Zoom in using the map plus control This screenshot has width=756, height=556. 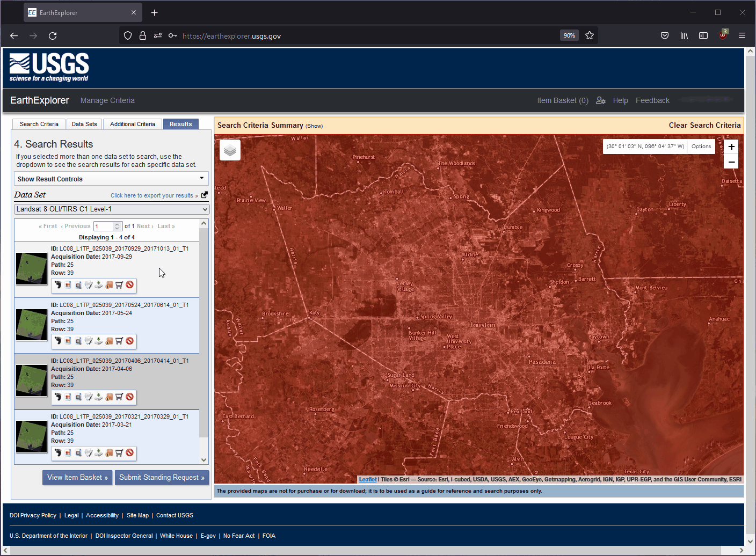[x=731, y=146]
